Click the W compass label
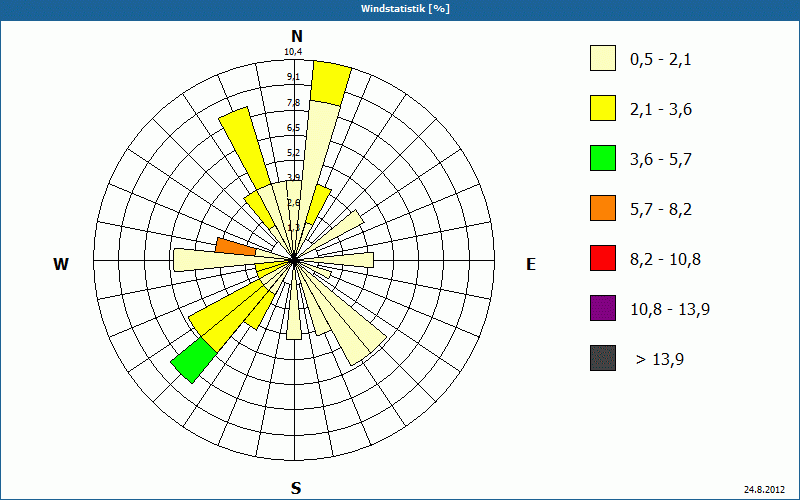The width and height of the screenshot is (800, 500). [61, 264]
